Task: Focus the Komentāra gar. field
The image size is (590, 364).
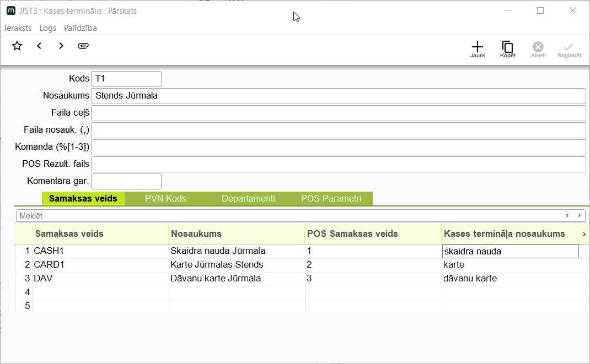Action: [x=126, y=181]
